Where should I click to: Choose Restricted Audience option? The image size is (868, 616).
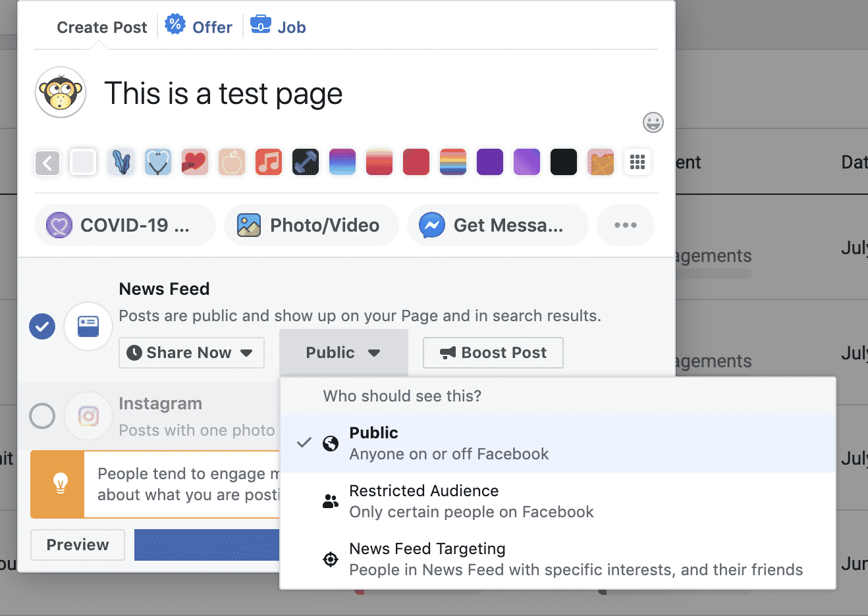point(558,501)
